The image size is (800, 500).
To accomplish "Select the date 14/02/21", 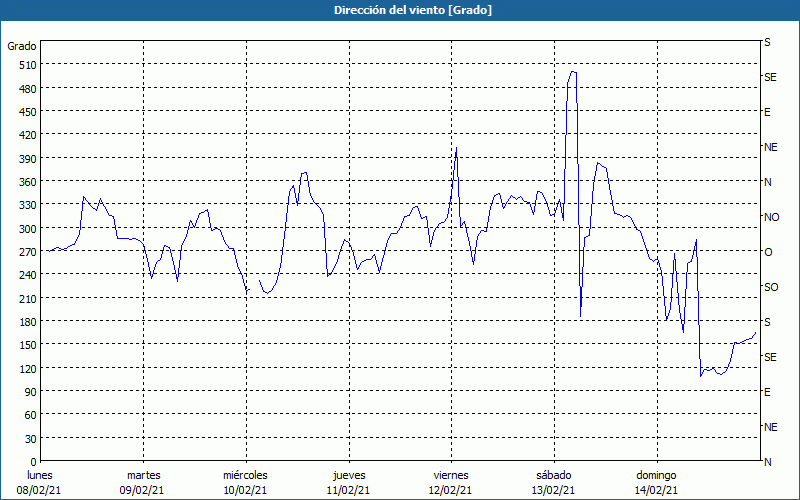I will coord(656,490).
